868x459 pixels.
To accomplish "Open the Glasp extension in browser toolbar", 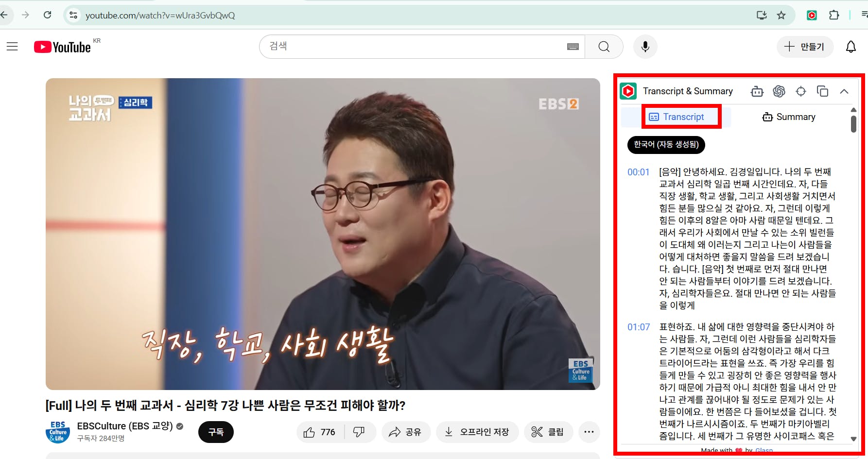I will (812, 15).
